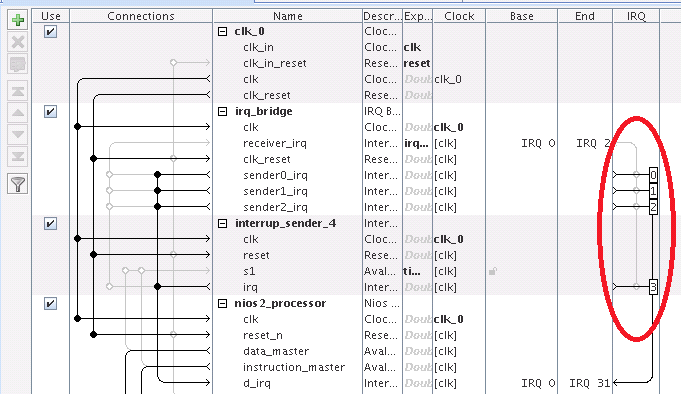Click the Name column header
Image resolution: width=682 pixels, height=397 pixels.
tap(288, 16)
